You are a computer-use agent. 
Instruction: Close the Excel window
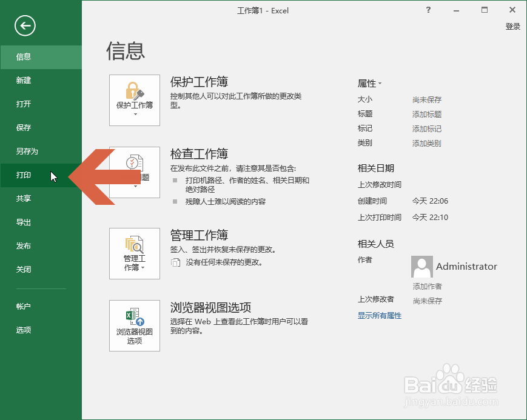click(x=512, y=10)
